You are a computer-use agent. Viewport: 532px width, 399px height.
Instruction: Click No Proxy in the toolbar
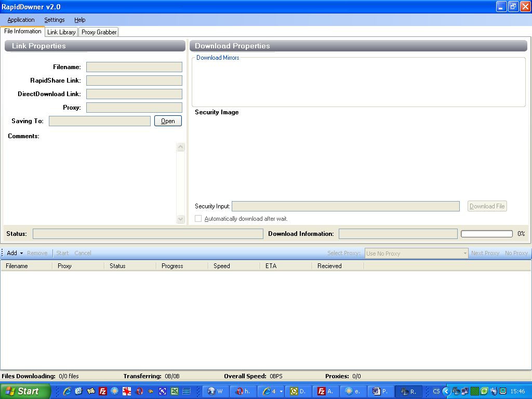(x=516, y=253)
